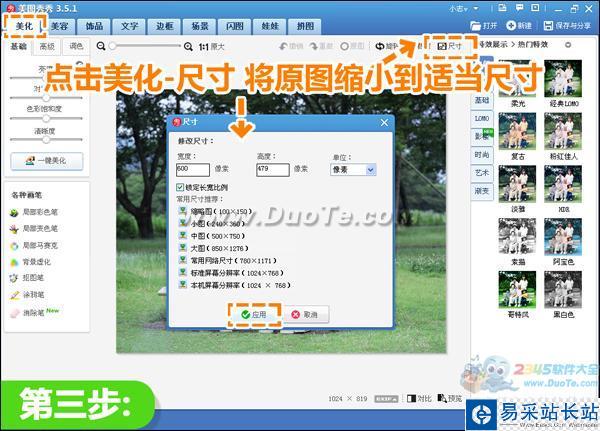Open the 渐变 effects category tab
Screen dimensions: 600x431
(482, 191)
